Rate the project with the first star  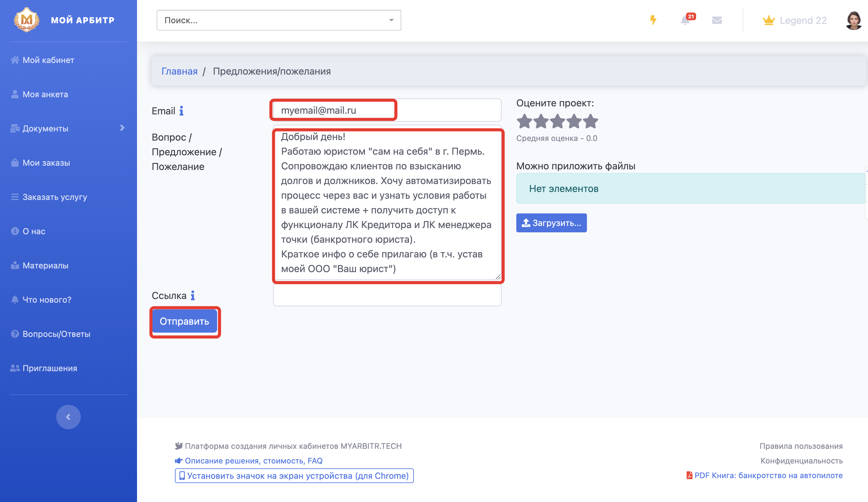[x=524, y=121]
